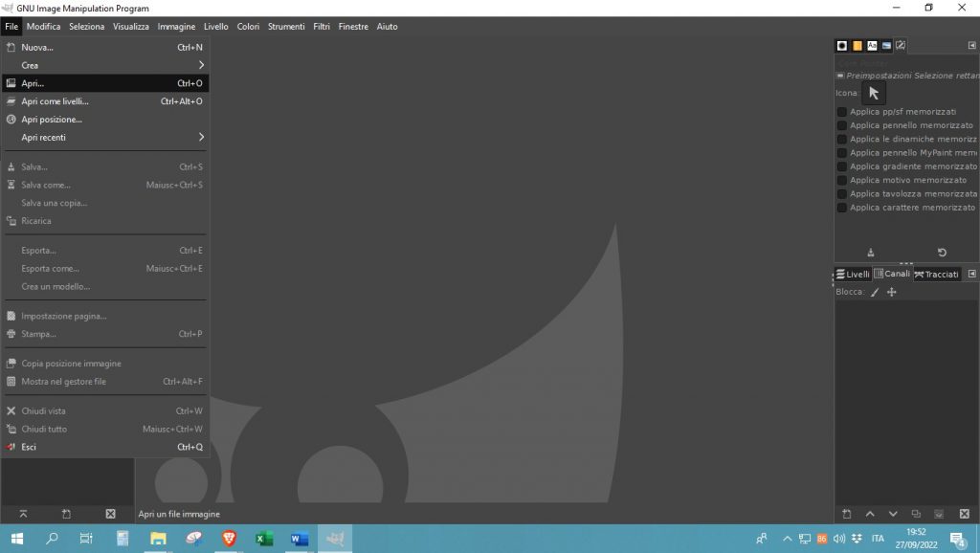Viewport: 980px width, 553px height.
Task: Click the taskbar clock showing 19:52
Action: pyautogui.click(x=915, y=539)
